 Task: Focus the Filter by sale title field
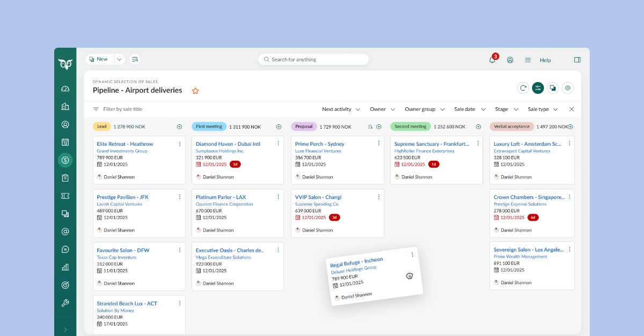click(x=122, y=109)
